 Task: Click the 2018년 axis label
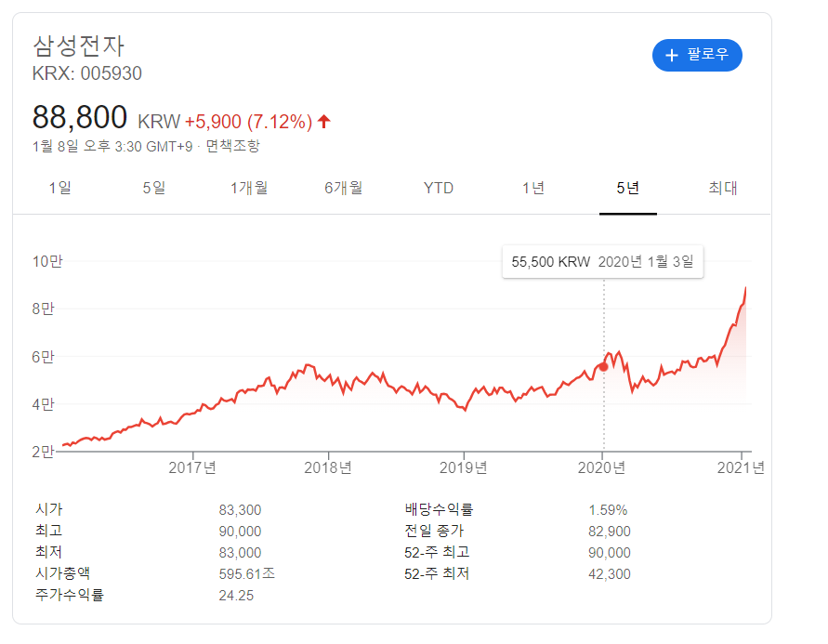[328, 467]
